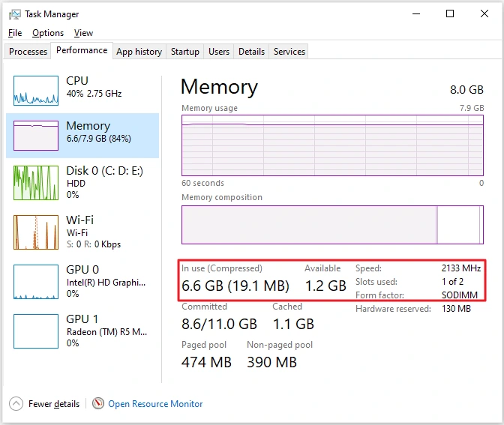Click the In use 6.6 GB (19.1 MB) value
This screenshot has width=504, height=425.
click(x=235, y=286)
